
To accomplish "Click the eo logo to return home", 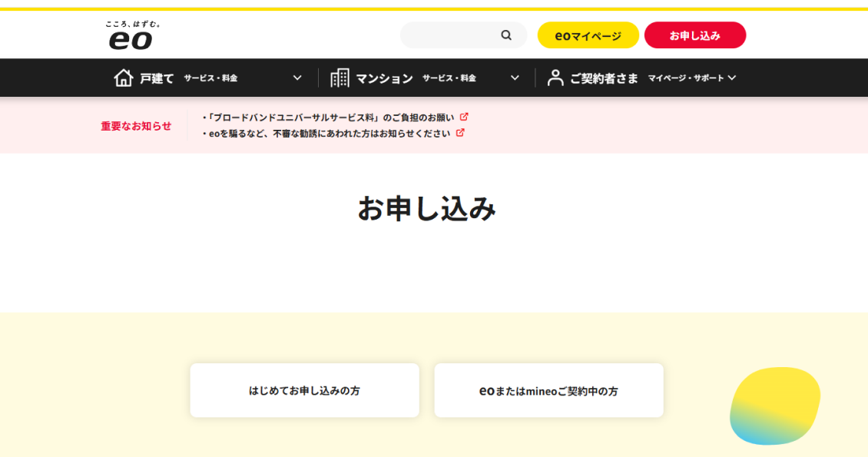I will pyautogui.click(x=132, y=35).
